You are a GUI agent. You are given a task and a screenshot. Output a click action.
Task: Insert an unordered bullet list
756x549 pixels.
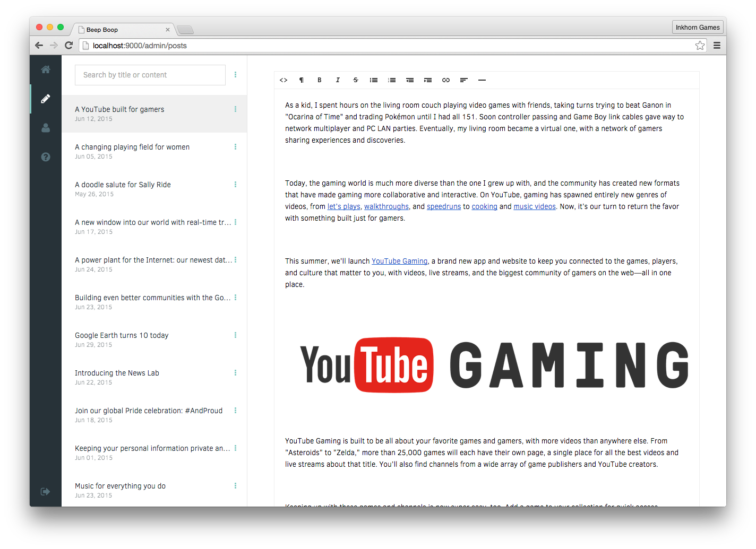click(x=374, y=80)
